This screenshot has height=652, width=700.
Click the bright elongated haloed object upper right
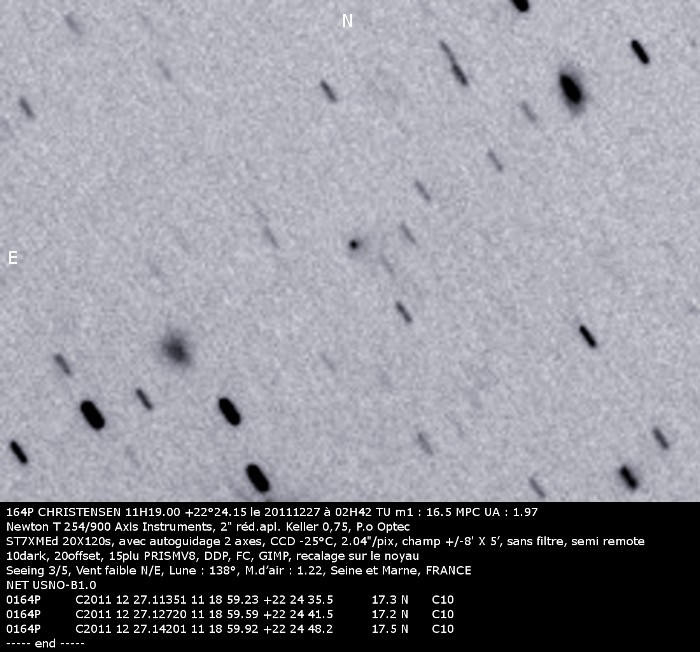571,90
